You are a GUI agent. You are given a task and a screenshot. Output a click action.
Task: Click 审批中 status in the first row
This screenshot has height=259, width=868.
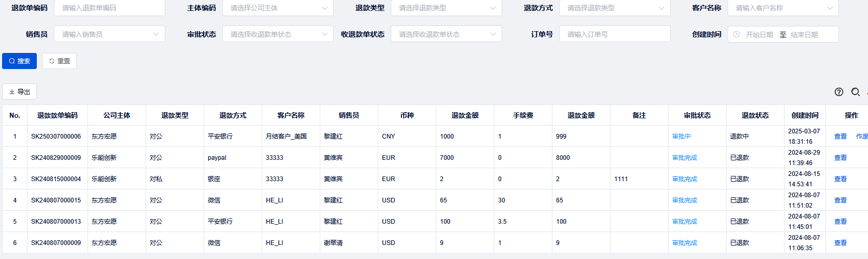click(x=681, y=137)
